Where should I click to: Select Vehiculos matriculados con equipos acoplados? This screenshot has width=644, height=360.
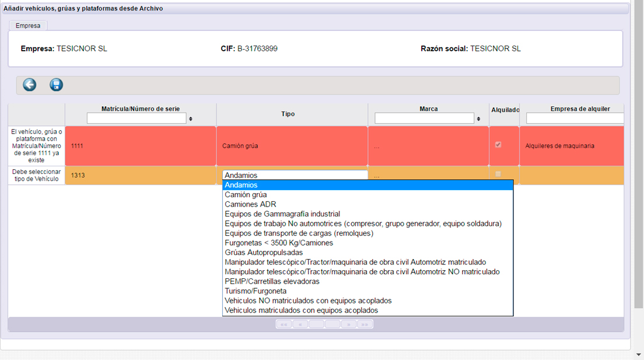[367, 310]
